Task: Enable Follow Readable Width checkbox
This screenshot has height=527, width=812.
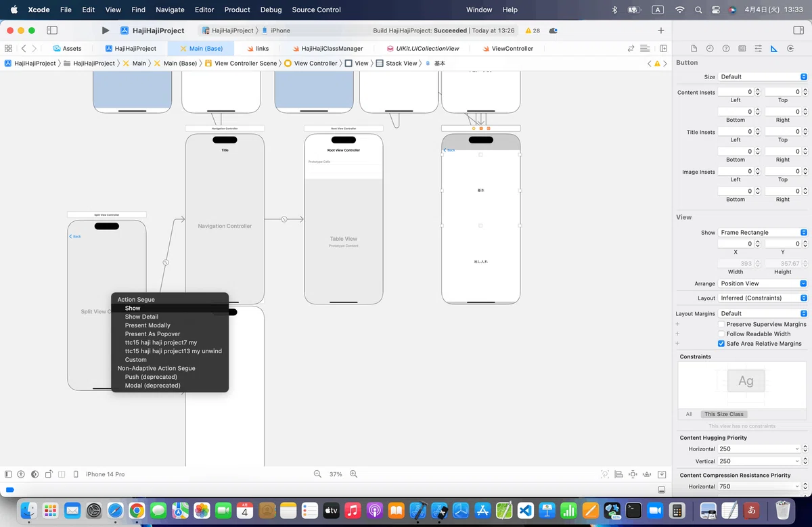Action: (721, 334)
